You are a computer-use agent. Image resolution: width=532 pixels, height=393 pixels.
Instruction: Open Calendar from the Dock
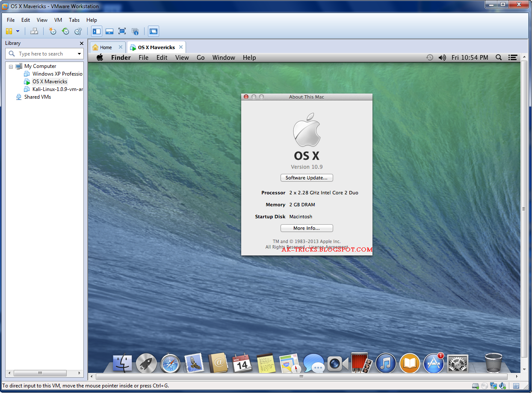pos(242,363)
